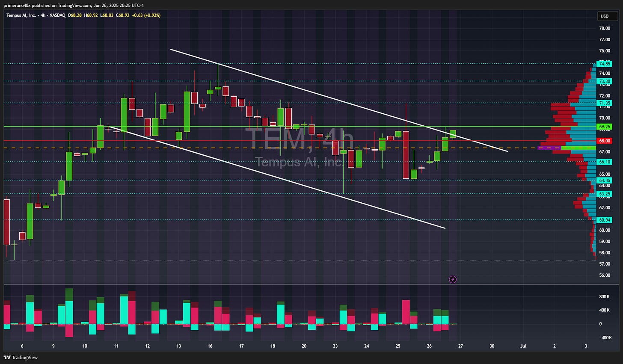Click the low value L68.03
Screen dimensions: 623x364
(107, 15)
